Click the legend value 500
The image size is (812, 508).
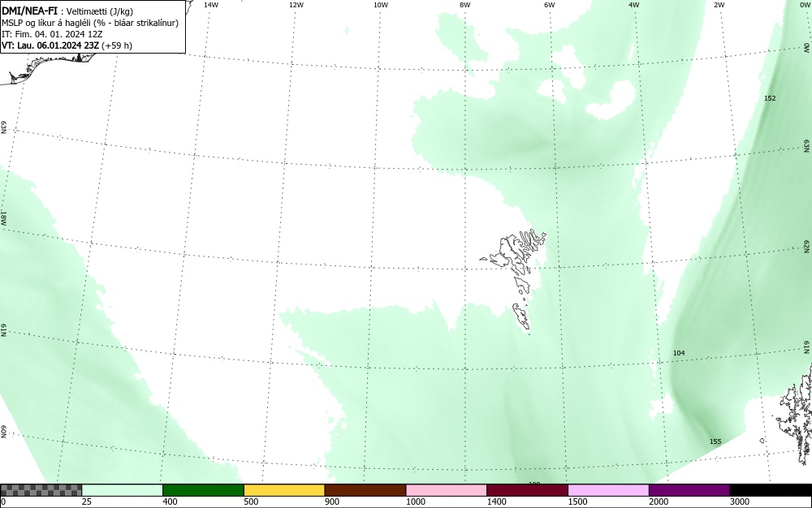click(251, 502)
